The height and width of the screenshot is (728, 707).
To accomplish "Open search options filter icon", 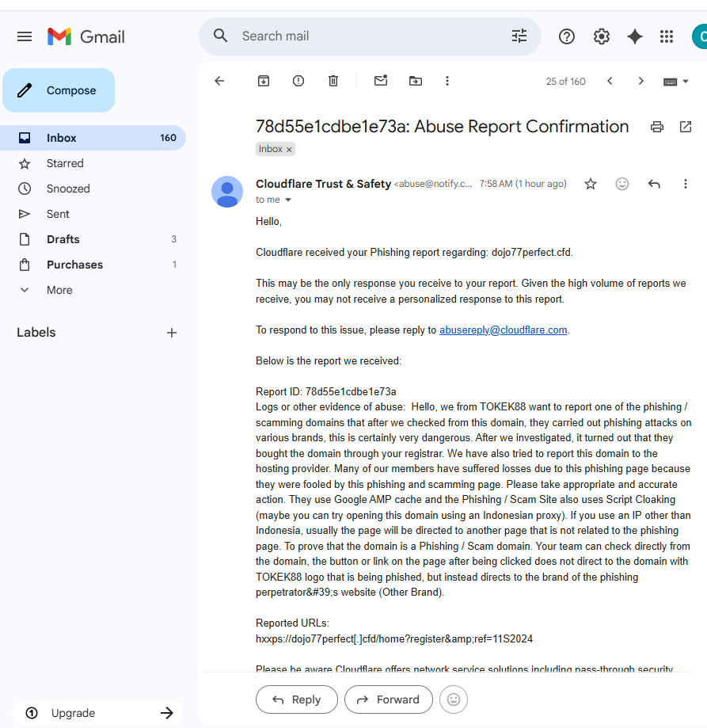I will 519,36.
